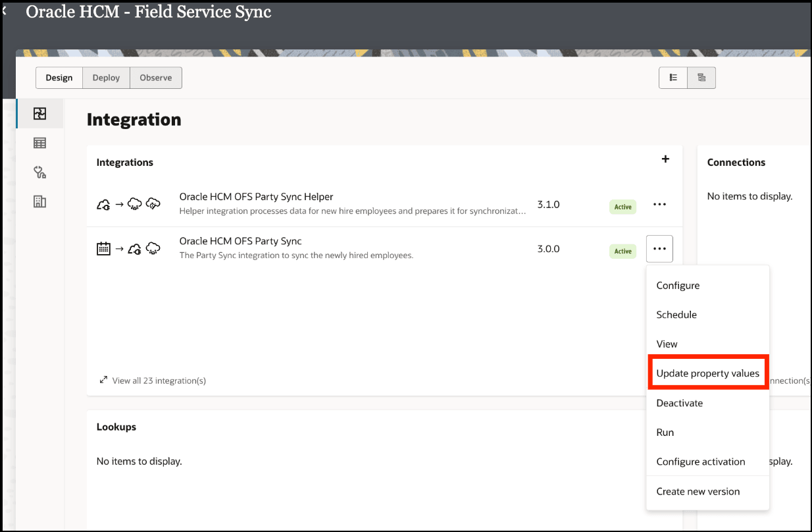Switch to the Deploy tab
The height and width of the screenshot is (532, 812).
[106, 78]
